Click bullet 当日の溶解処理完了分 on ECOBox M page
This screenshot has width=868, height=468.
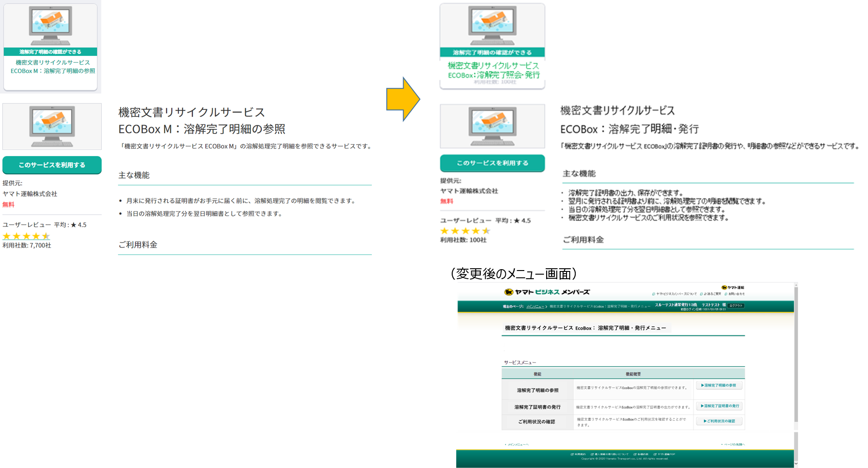204,213
